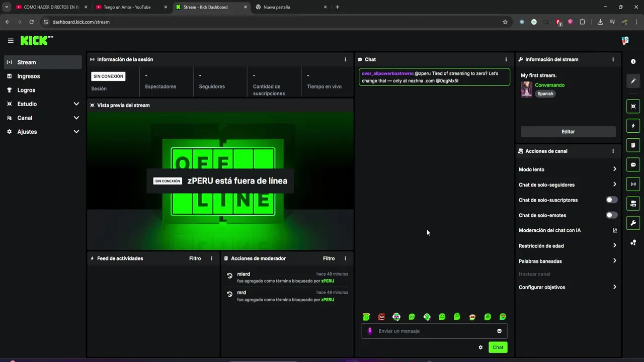Open Chat panel three-dot menu
The width and height of the screenshot is (644, 362).
(506, 59)
